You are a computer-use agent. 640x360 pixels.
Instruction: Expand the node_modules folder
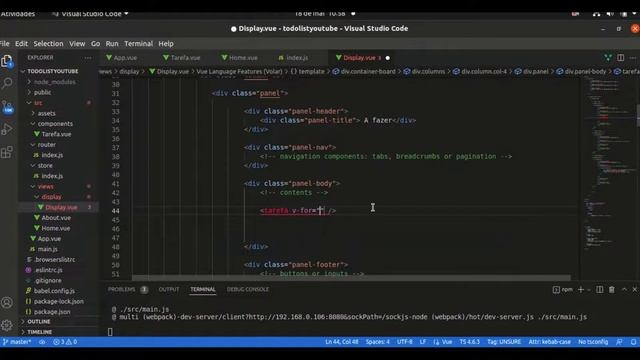pos(55,82)
